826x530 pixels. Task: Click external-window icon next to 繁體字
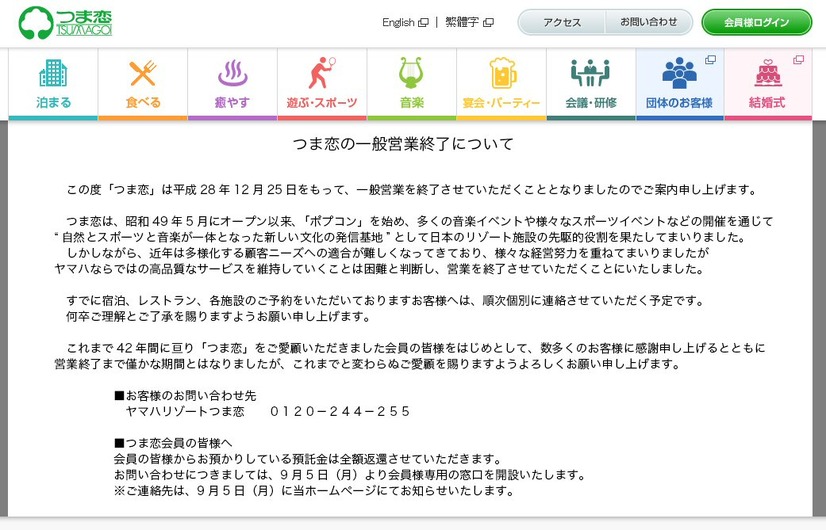point(488,23)
